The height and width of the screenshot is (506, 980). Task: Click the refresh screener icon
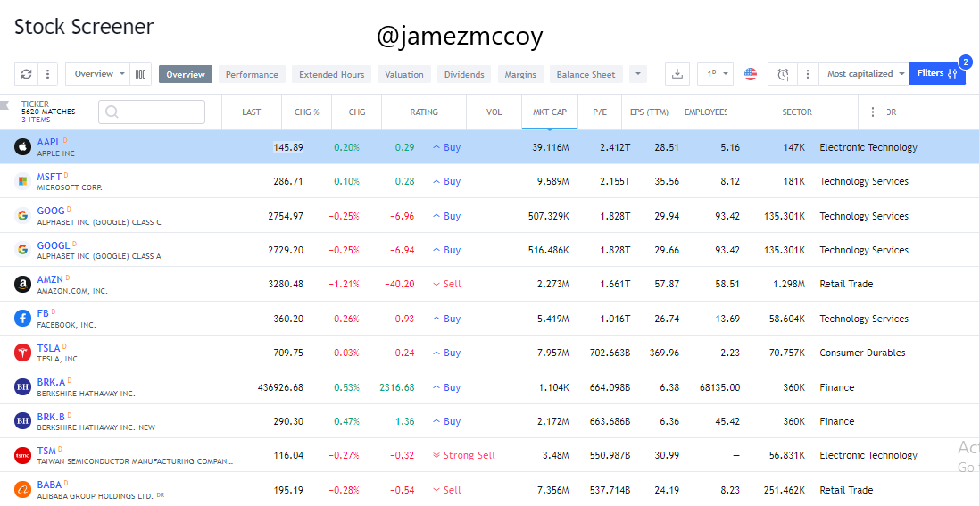(26, 74)
